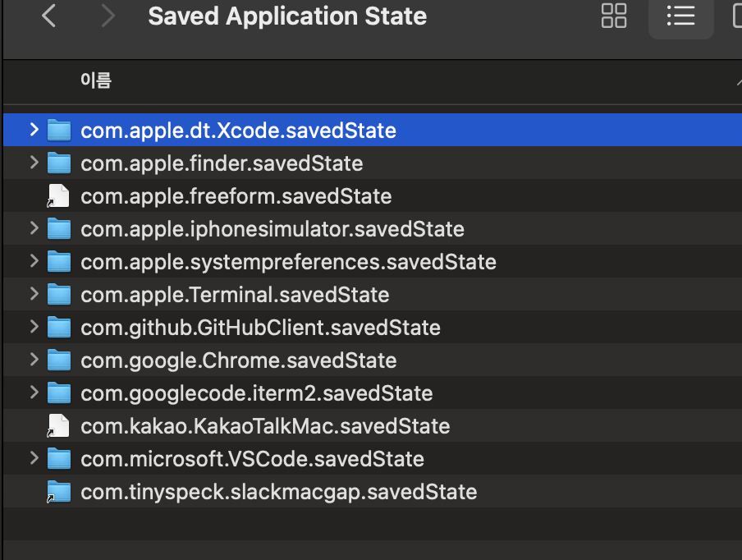742x560 pixels.
Task: Switch to icon grid view
Action: (614, 16)
